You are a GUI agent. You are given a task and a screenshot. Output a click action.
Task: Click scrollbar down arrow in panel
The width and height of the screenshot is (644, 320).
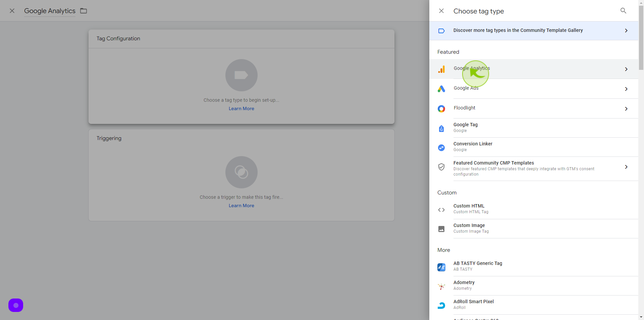pos(641,317)
